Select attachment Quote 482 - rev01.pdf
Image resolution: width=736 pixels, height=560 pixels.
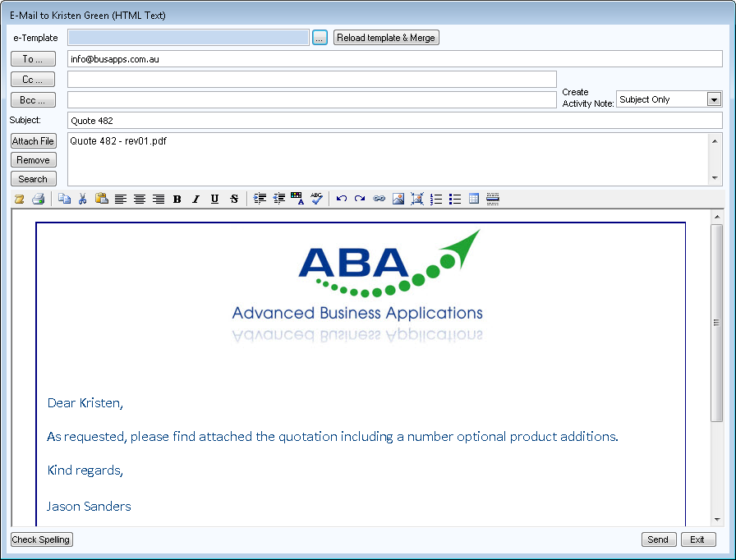point(118,140)
